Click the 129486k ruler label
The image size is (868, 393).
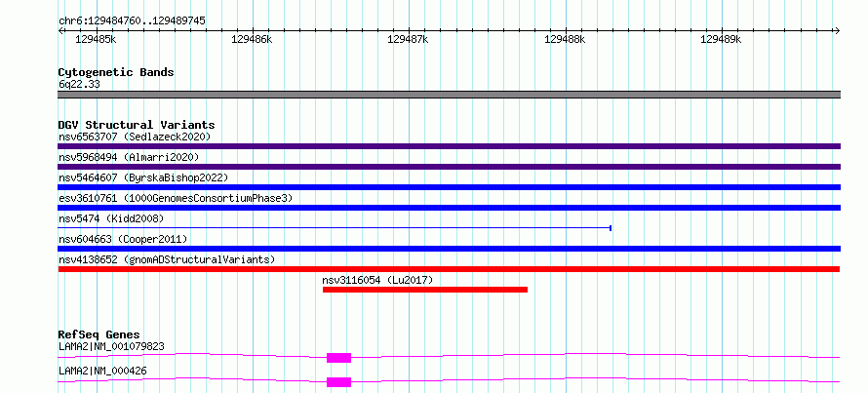252,39
